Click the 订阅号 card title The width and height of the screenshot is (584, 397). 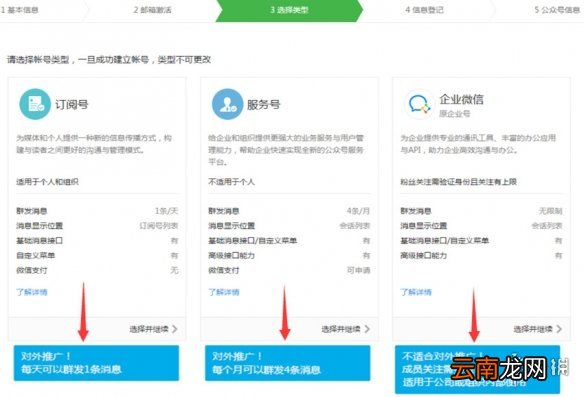(x=72, y=104)
